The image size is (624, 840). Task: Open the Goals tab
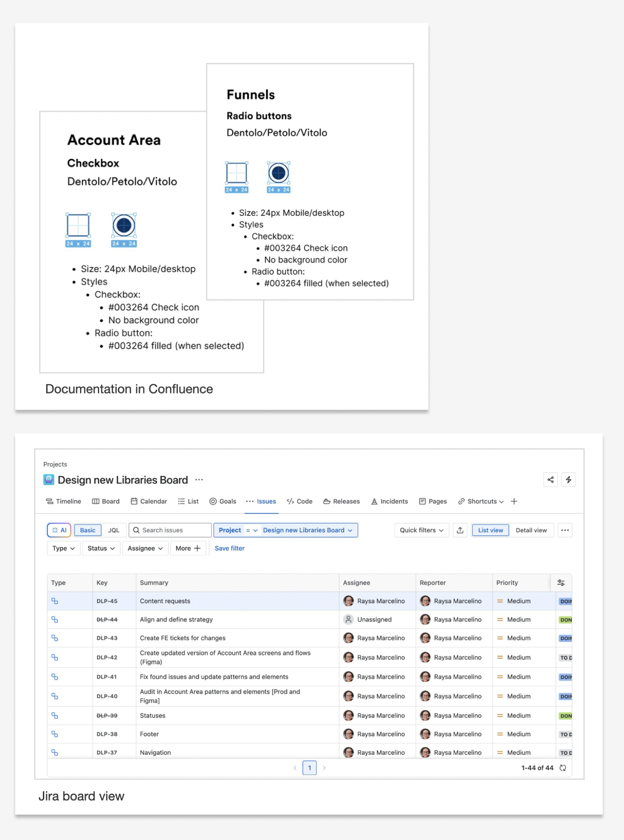coord(223,501)
